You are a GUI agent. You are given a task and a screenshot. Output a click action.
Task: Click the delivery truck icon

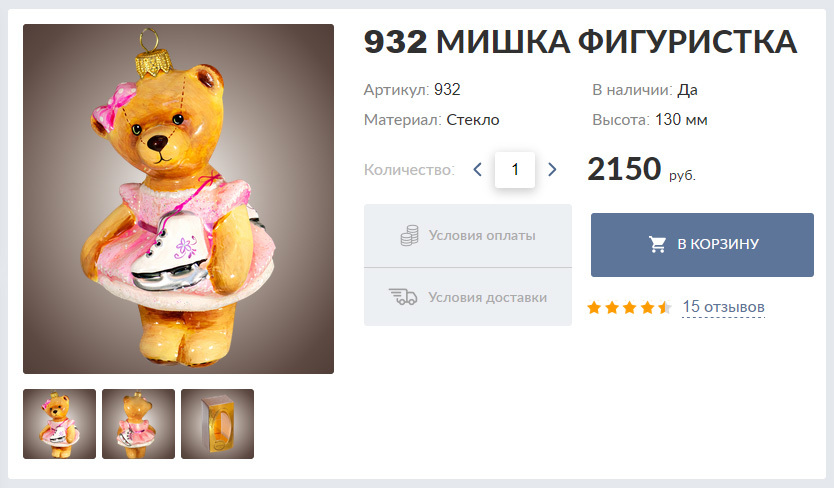pyautogui.click(x=403, y=297)
